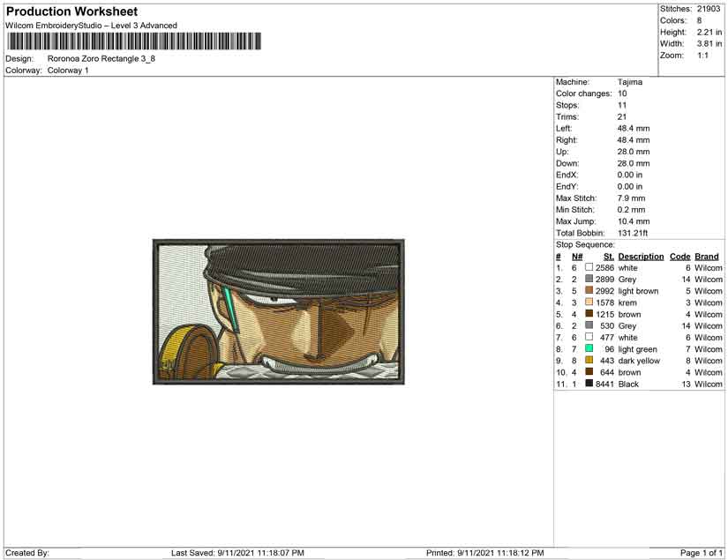Click the 'Code' column header
Screen dimensions: 728x560
pos(680,257)
